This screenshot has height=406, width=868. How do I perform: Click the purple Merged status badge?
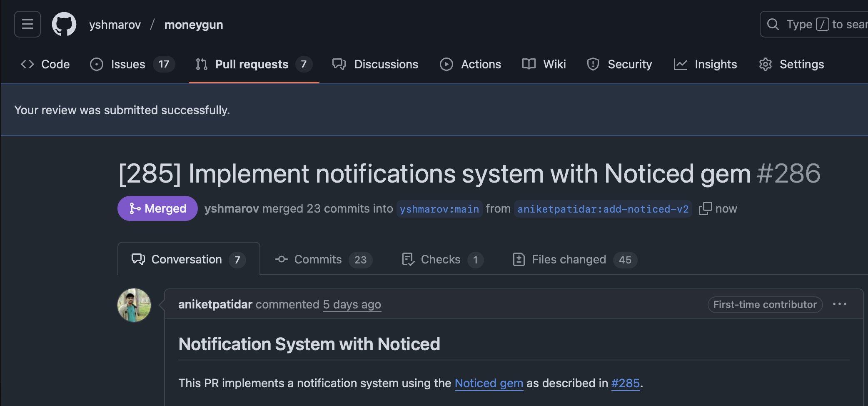[157, 208]
